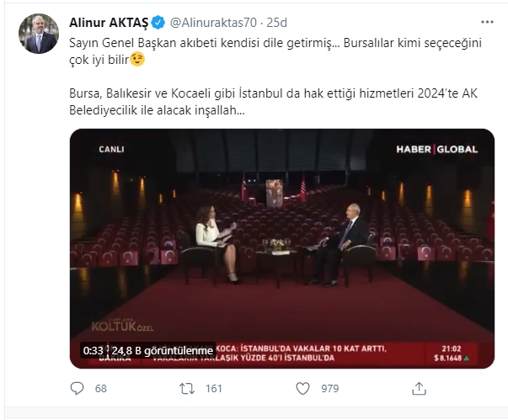This screenshot has height=420, width=508.
Task: Play the Haber Global video clip
Action: coord(282,248)
